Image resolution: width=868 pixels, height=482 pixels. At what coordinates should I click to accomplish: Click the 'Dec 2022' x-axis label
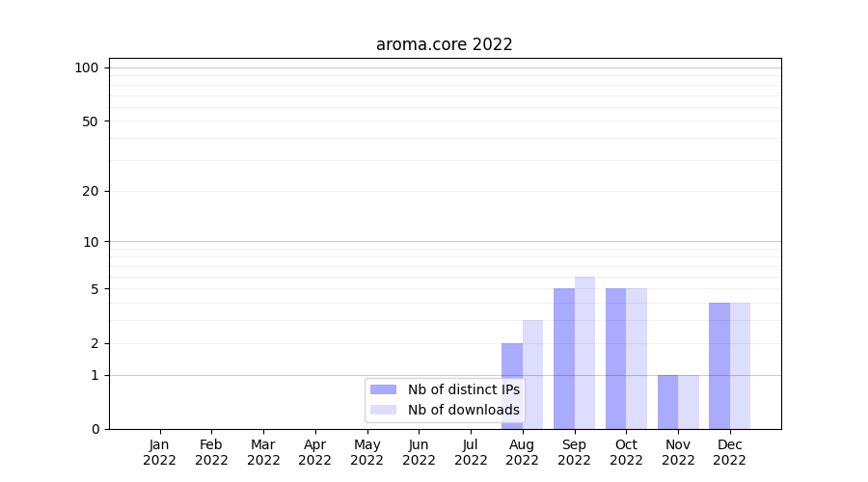729,452
